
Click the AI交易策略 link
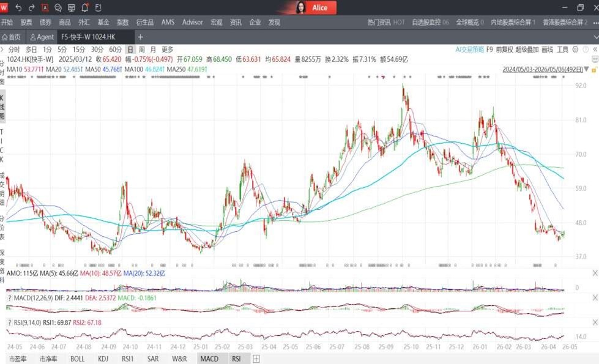(469, 50)
